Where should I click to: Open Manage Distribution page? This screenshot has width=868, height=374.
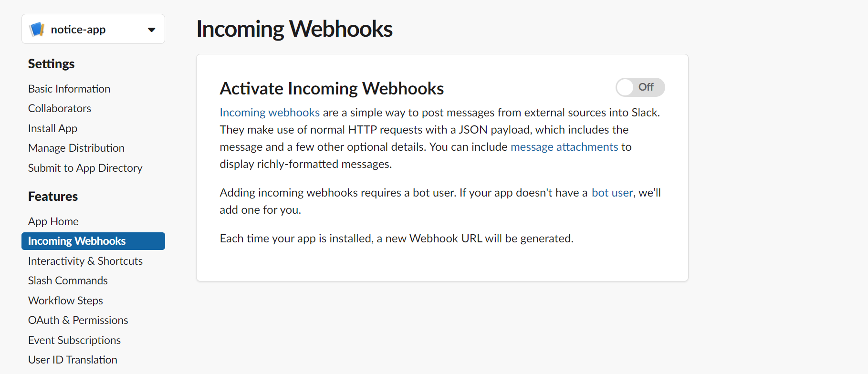76,148
